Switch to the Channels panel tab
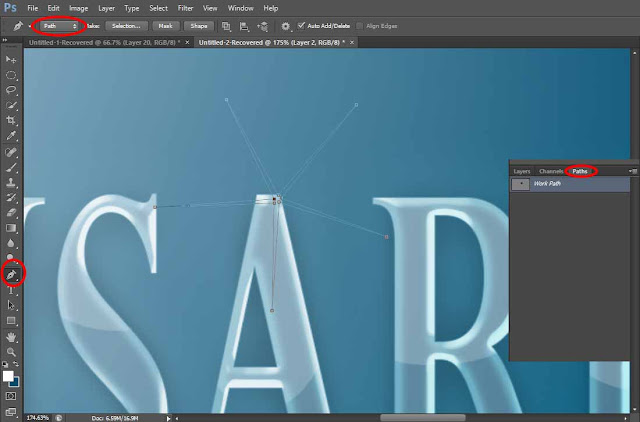The height and width of the screenshot is (422, 640). coord(551,171)
